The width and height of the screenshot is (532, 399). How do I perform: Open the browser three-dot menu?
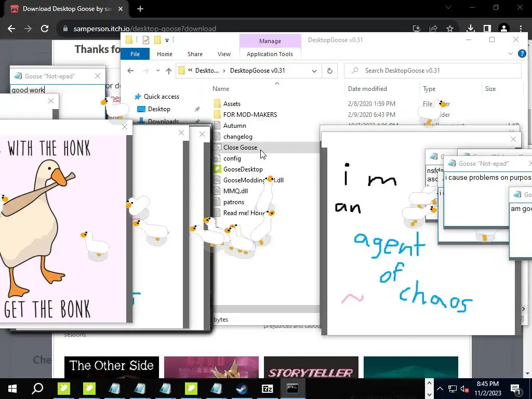click(521, 29)
